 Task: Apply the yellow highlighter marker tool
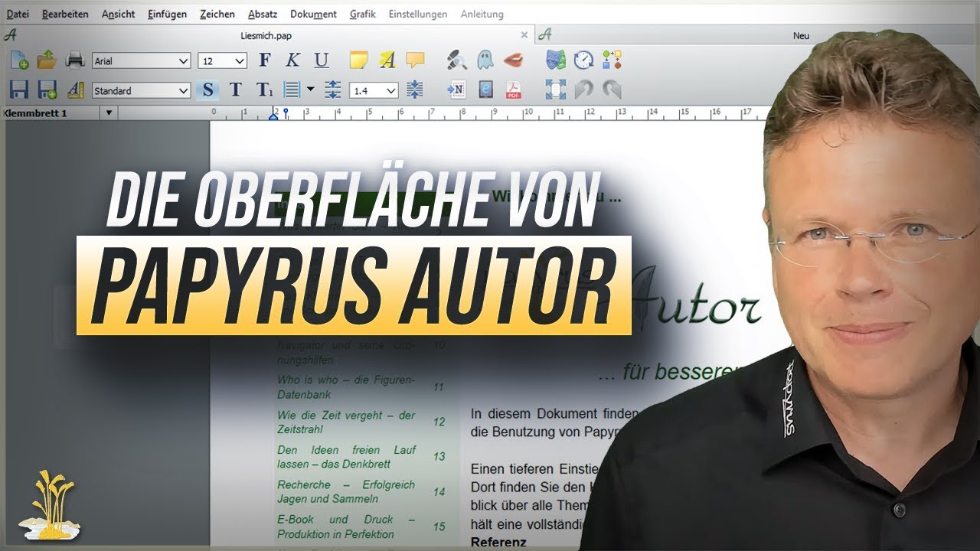tap(387, 60)
